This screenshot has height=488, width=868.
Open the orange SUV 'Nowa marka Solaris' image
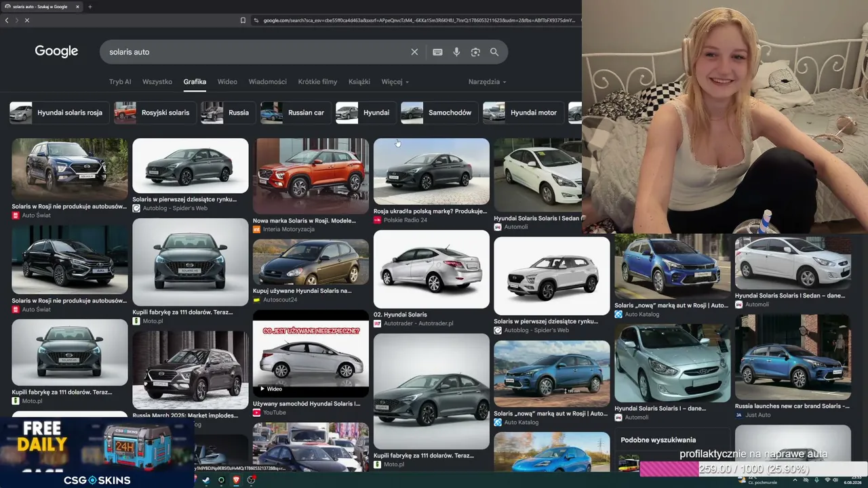[x=311, y=176]
